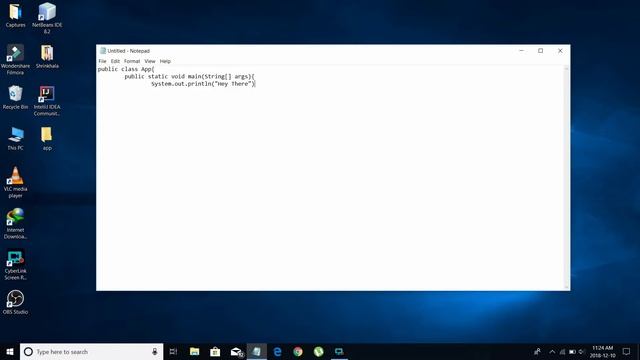Open the Format menu in Notepad
640x360 pixels.
pos(132,61)
